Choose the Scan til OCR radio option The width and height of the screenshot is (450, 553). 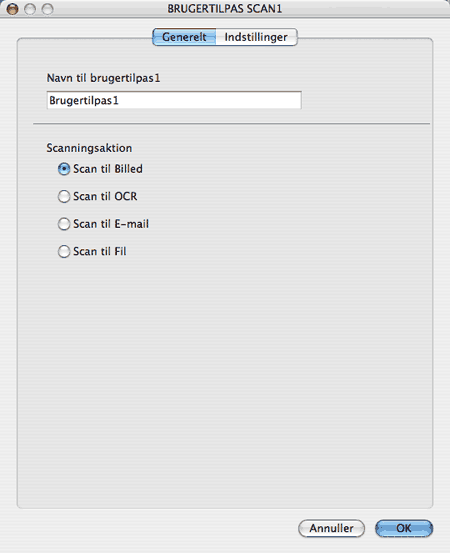[64, 196]
